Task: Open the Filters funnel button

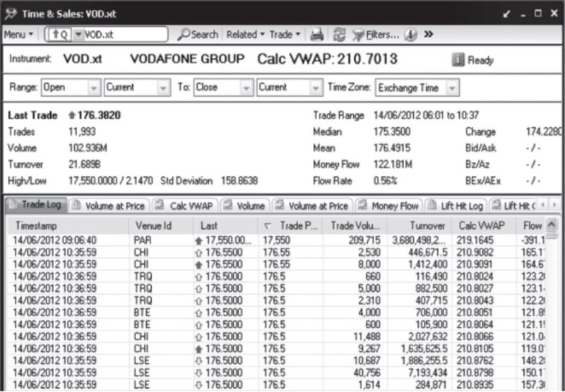Action: click(376, 35)
